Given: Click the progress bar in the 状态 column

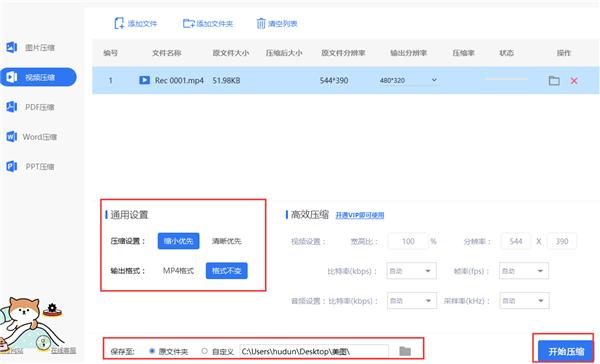Looking at the screenshot, I should pos(507,79).
